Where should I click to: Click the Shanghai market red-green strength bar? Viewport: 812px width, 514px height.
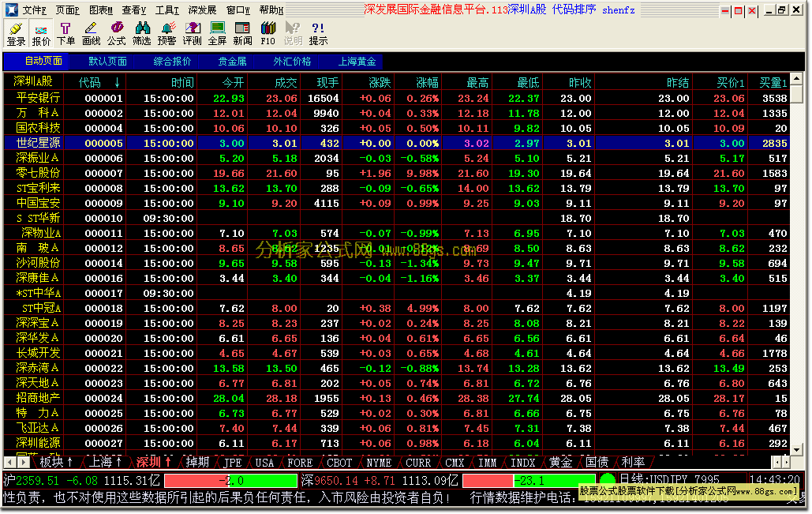pos(230,480)
